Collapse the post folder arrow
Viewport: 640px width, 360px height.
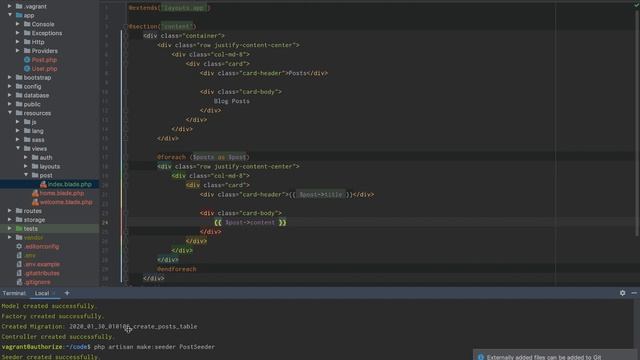(x=26, y=175)
